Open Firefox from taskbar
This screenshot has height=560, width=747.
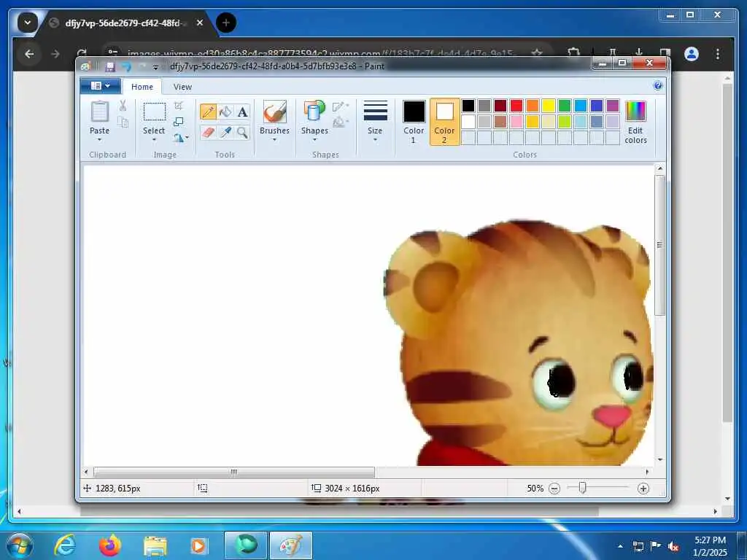coord(110,545)
